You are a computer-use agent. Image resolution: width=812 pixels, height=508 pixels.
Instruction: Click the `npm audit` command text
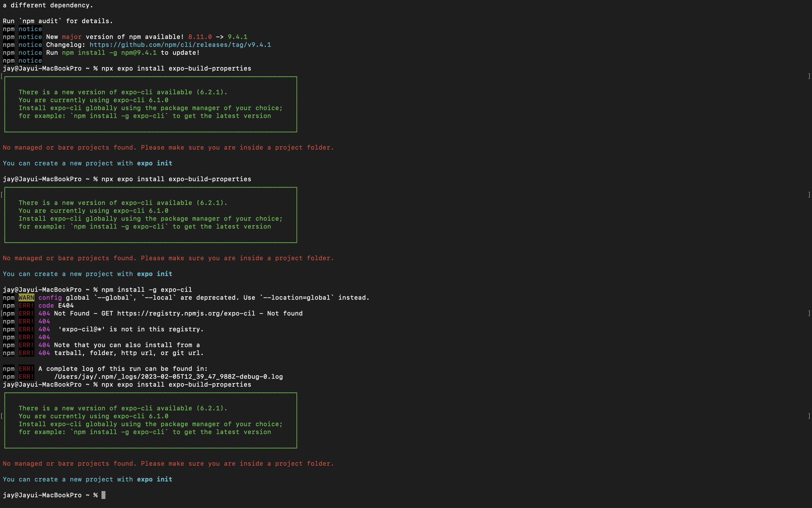40,21
